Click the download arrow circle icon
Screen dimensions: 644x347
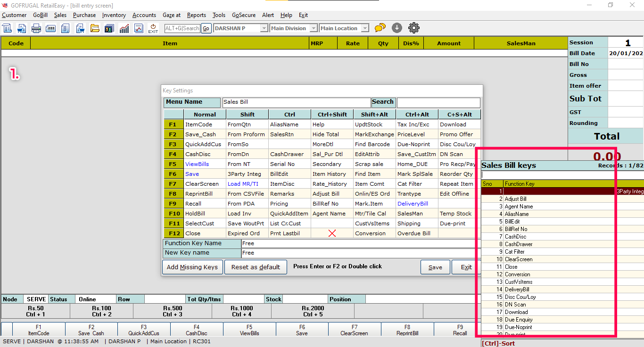point(397,28)
